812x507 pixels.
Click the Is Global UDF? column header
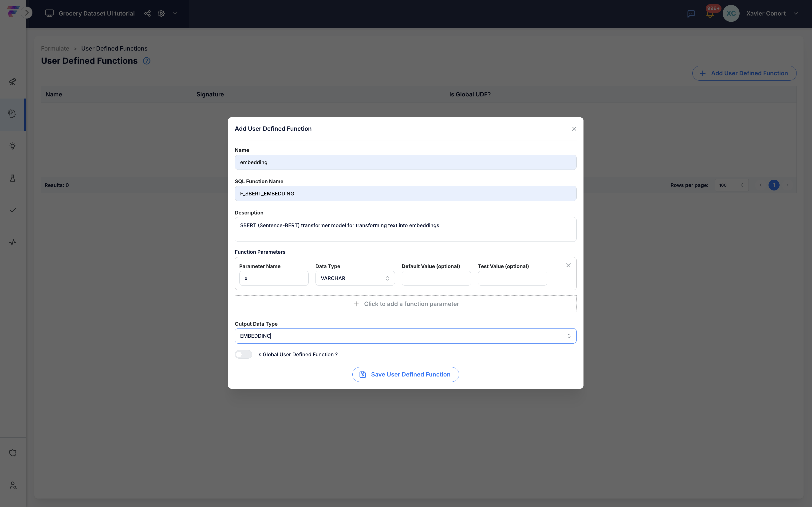pos(469,94)
